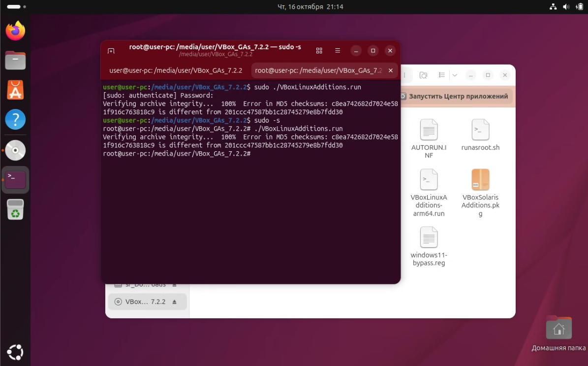Select VBoxLinuxAdditions-arm64.run file
This screenshot has height=366, width=588.
coord(429,193)
